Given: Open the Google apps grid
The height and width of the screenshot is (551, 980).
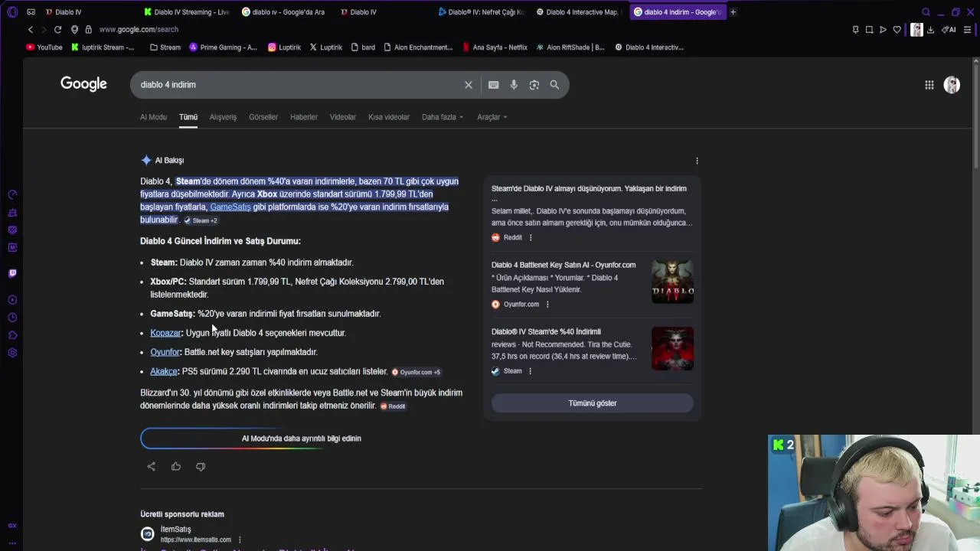Looking at the screenshot, I should (929, 85).
